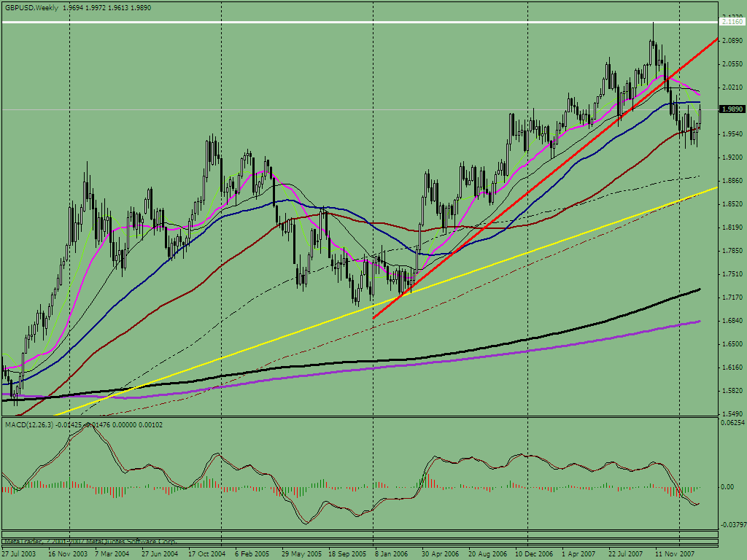
Task: Click the 1.8860 price scale value
Action: coord(732,181)
